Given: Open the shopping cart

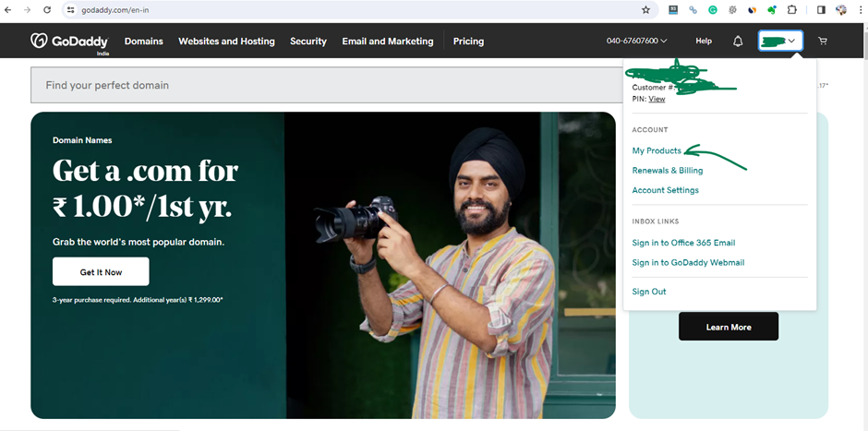Looking at the screenshot, I should (x=823, y=41).
